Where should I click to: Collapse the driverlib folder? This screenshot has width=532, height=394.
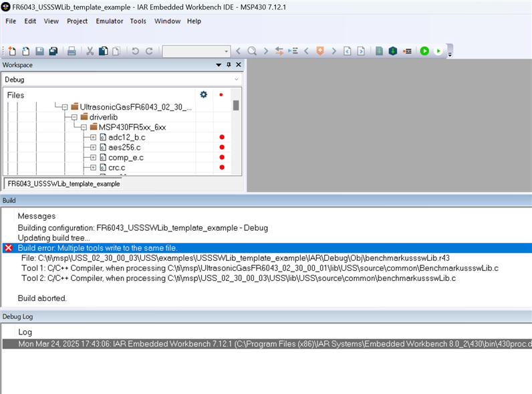[74, 117]
